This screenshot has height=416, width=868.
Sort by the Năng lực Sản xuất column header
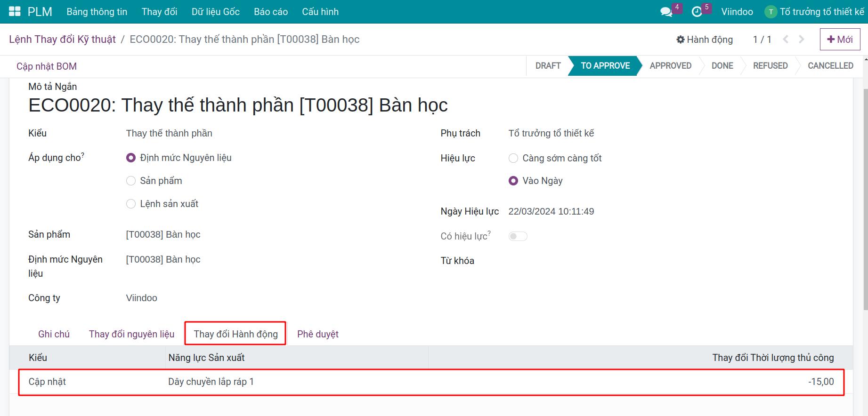click(206, 358)
